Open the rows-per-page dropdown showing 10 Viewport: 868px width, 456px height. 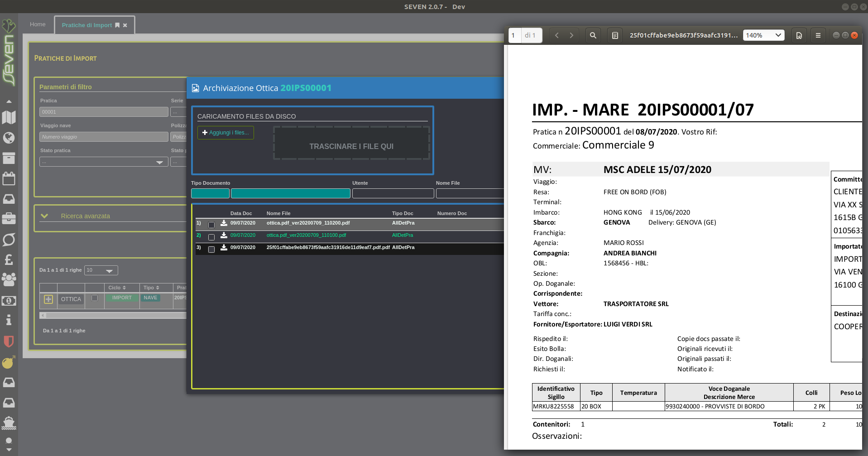[101, 270]
